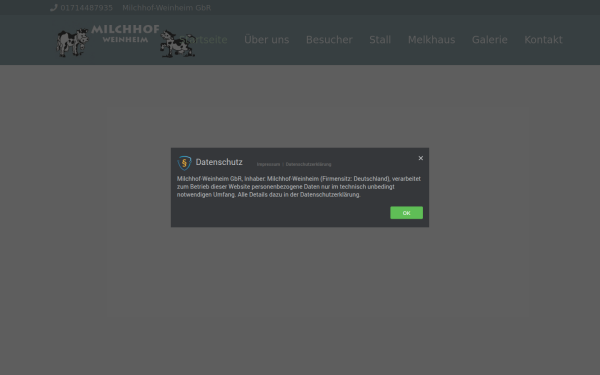Click the phone icon in the top bar
Image resolution: width=600 pixels, height=375 pixels.
(x=54, y=8)
